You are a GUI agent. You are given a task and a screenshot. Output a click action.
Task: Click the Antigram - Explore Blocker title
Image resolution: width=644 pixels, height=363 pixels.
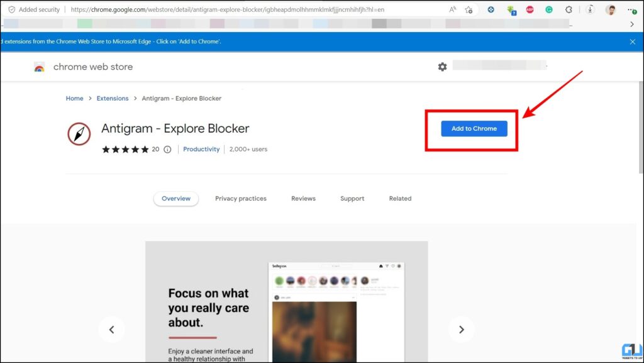(175, 128)
